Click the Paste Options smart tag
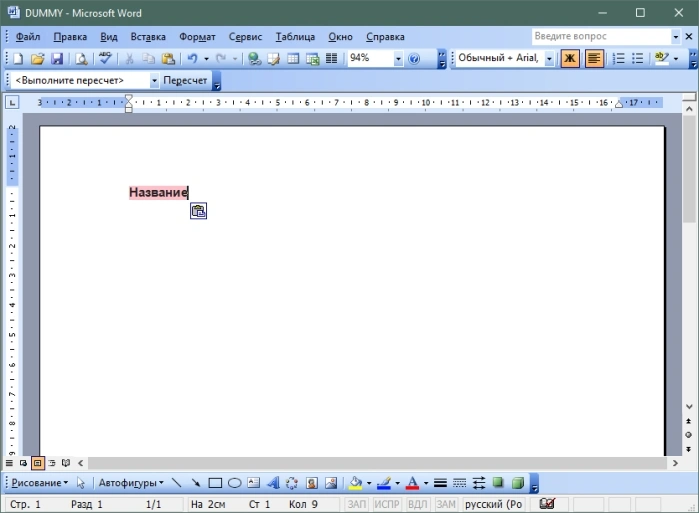The height and width of the screenshot is (513, 699). click(198, 211)
